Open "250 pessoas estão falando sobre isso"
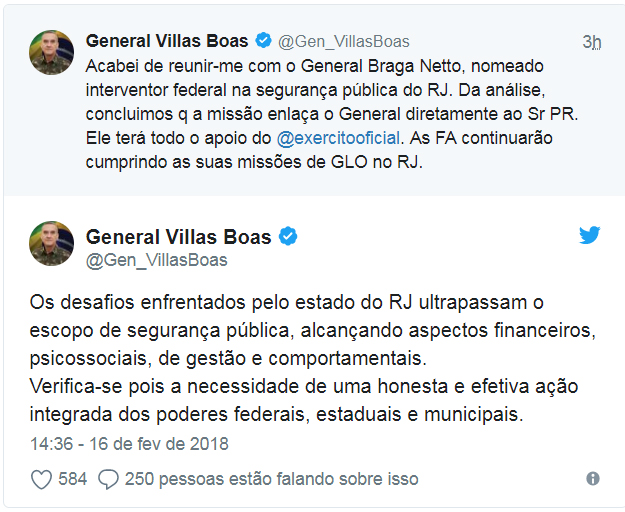 tap(272, 479)
